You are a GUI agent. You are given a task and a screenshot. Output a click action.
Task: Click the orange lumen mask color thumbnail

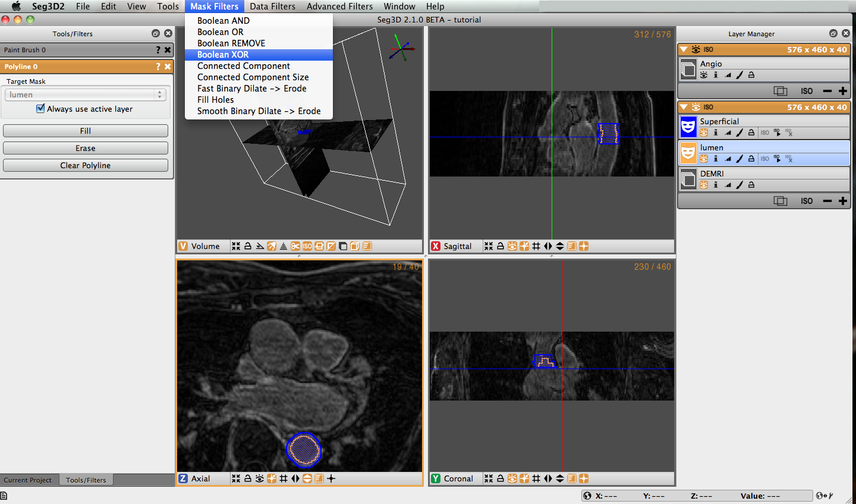[688, 153]
